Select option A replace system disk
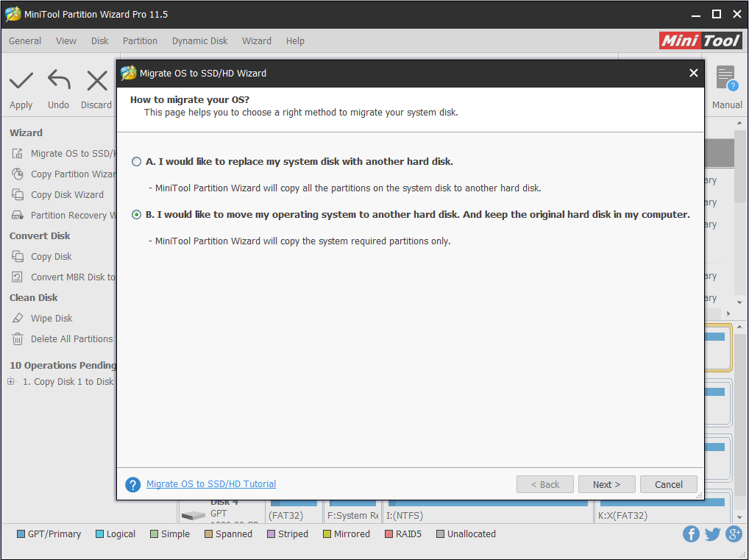 (x=137, y=161)
